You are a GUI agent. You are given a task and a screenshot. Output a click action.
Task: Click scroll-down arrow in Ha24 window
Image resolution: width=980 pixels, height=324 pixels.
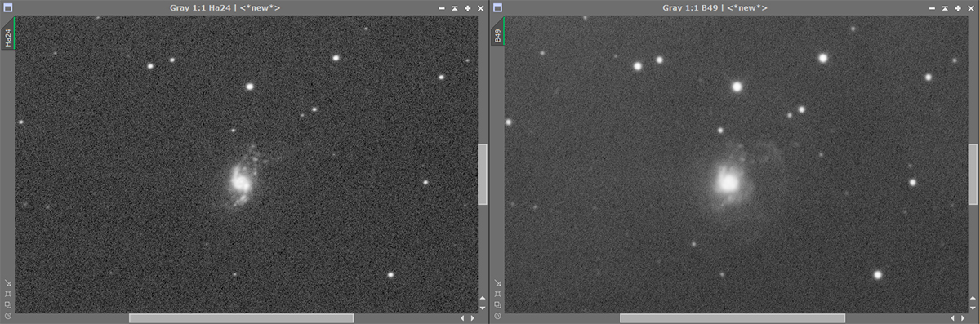point(483,308)
